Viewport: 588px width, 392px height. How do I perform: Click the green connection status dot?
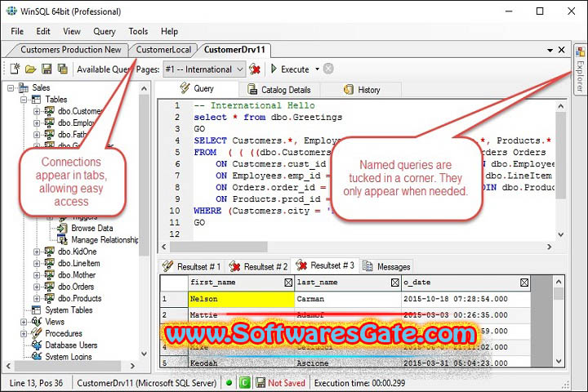pyautogui.click(x=229, y=383)
